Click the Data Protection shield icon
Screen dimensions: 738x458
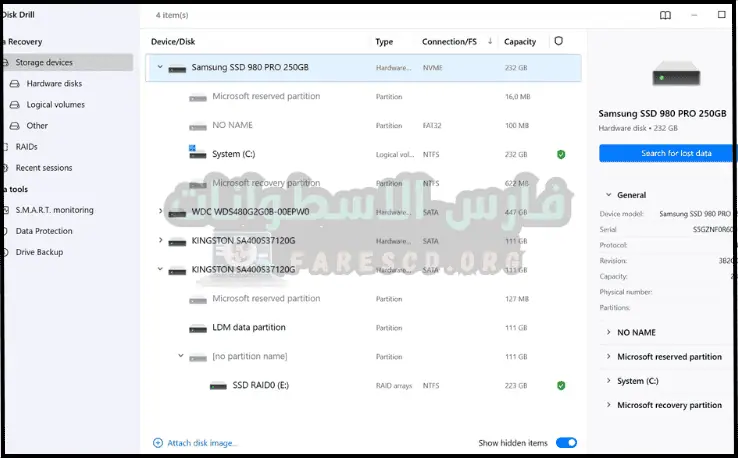[x=6, y=231]
